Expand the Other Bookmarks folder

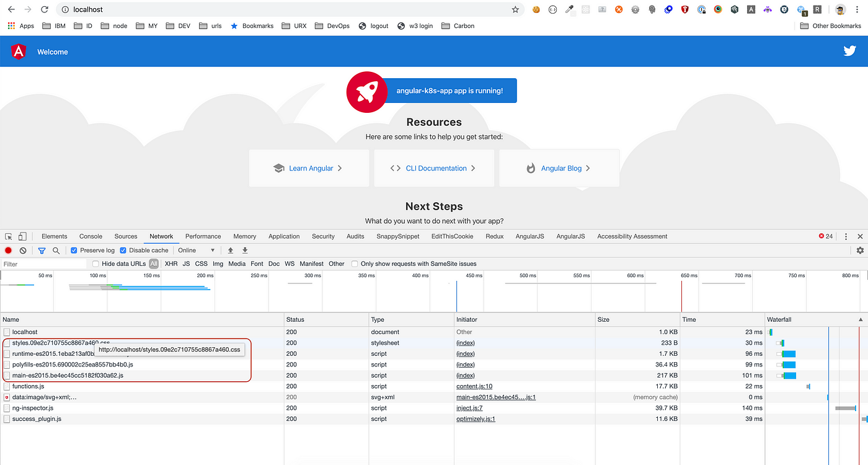tap(831, 26)
